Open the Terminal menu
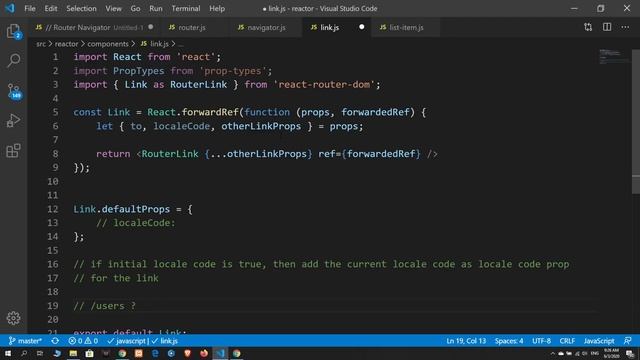Image resolution: width=640 pixels, height=360 pixels. tap(186, 8)
